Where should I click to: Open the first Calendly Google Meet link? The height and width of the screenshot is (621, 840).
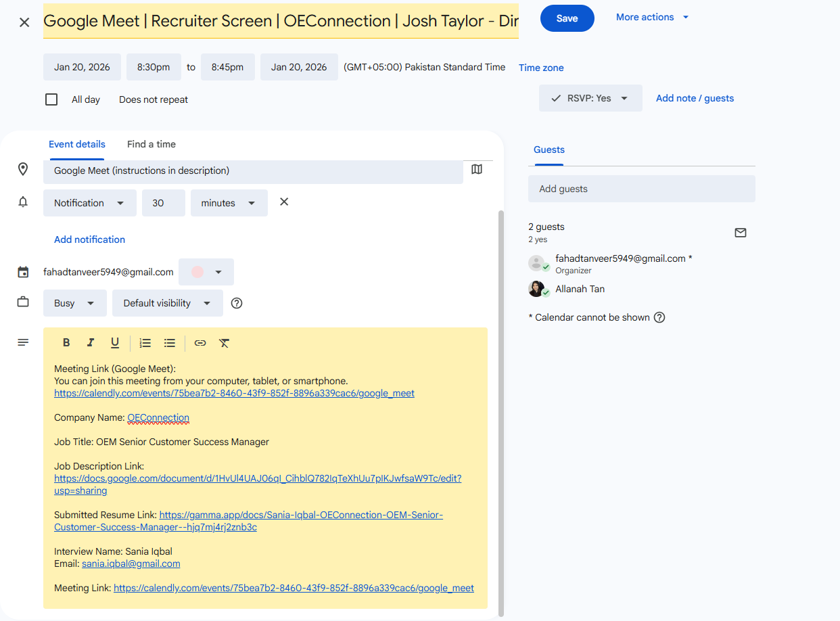pyautogui.click(x=234, y=393)
